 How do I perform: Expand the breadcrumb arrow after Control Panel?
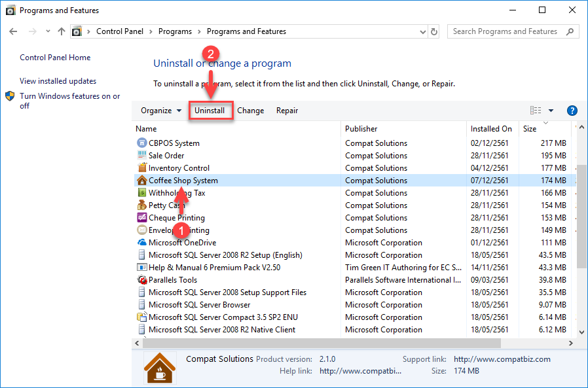point(151,31)
